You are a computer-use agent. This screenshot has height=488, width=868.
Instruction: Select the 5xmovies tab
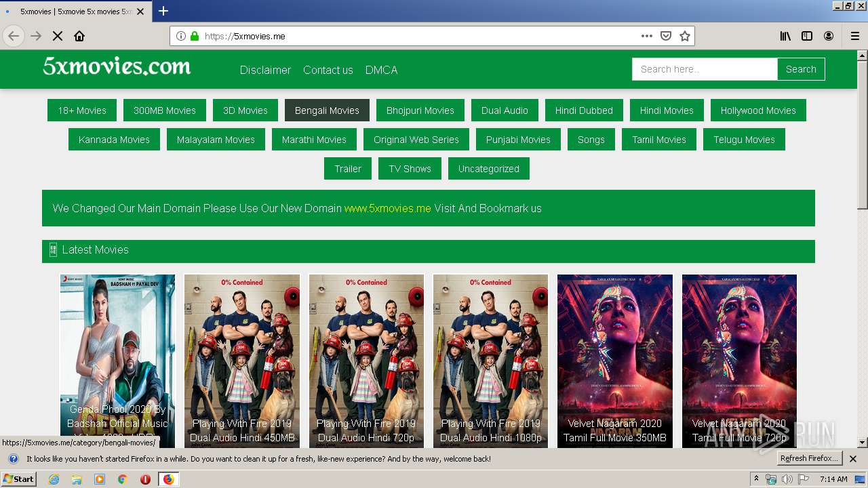(75, 12)
